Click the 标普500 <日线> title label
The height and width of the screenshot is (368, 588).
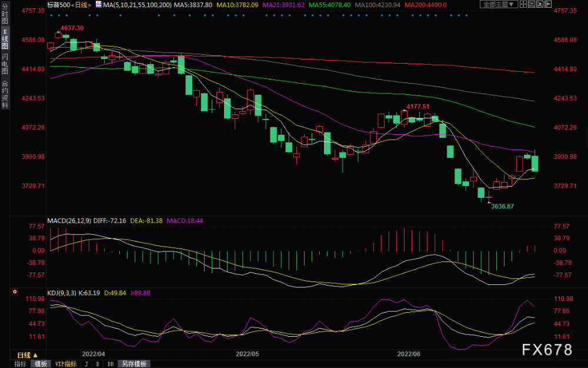(69, 5)
